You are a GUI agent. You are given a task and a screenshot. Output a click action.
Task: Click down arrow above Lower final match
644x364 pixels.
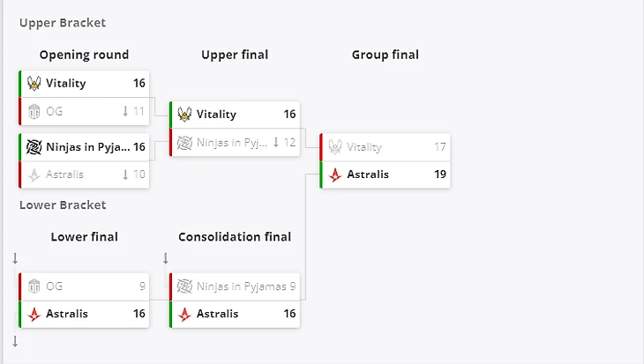15,258
